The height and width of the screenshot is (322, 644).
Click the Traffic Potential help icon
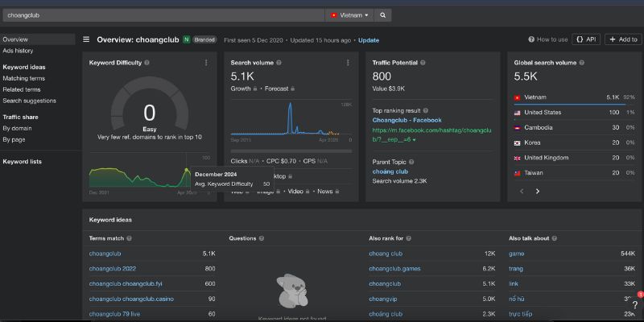423,63
